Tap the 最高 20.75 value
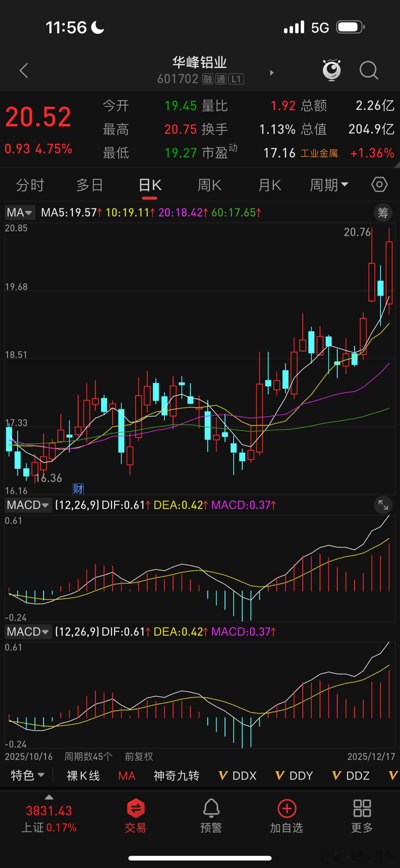This screenshot has width=400, height=868. pyautogui.click(x=181, y=129)
